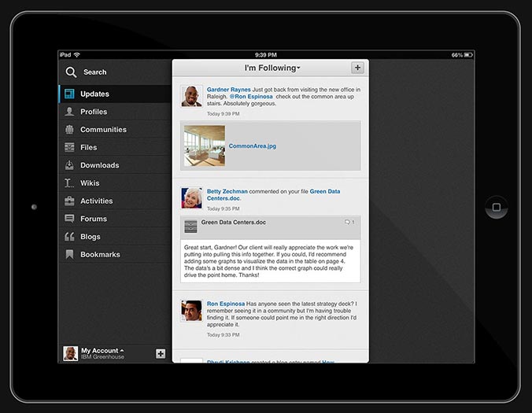Open the Bookmarks ribbon icon
Image resolution: width=532 pixels, height=413 pixels.
(x=70, y=255)
